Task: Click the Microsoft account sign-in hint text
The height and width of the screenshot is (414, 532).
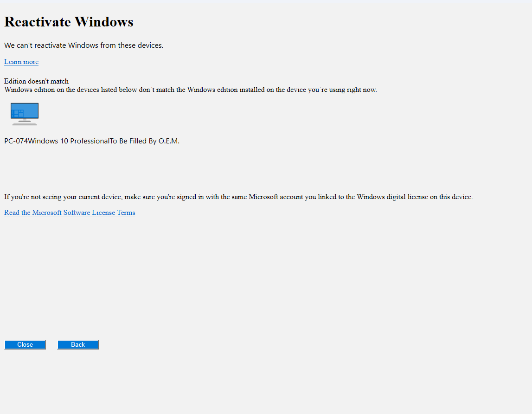Action: 238,197
